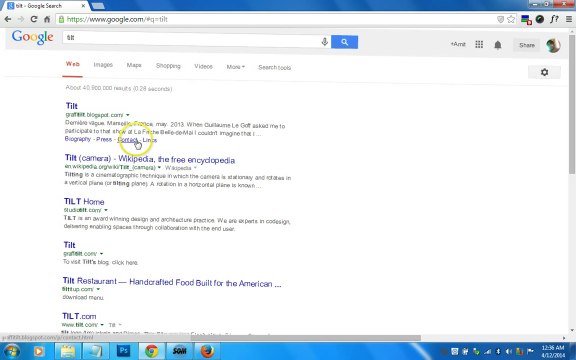
Task: Reload the page with the refresh icon
Action: point(34,19)
